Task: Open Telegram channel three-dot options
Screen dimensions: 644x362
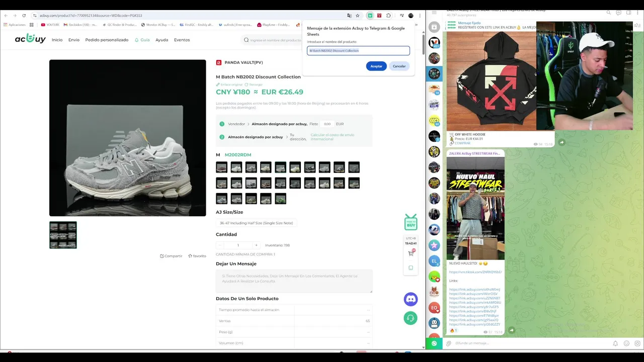Action: 638,12
